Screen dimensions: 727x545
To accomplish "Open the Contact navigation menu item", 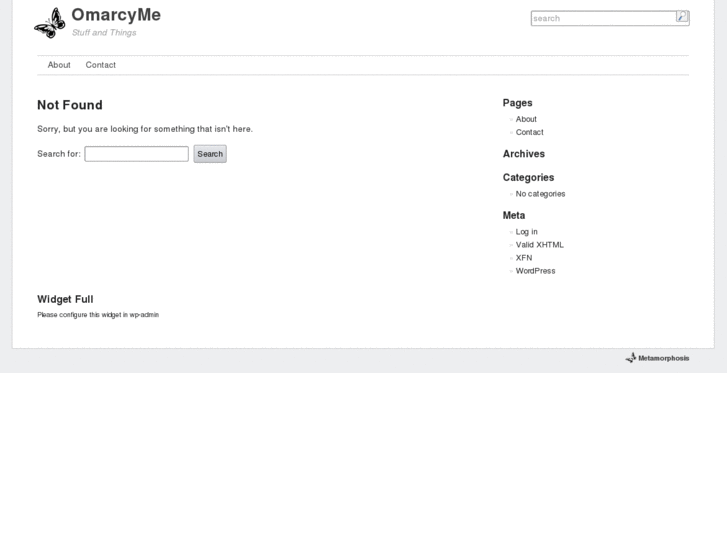I will pyautogui.click(x=101, y=65).
